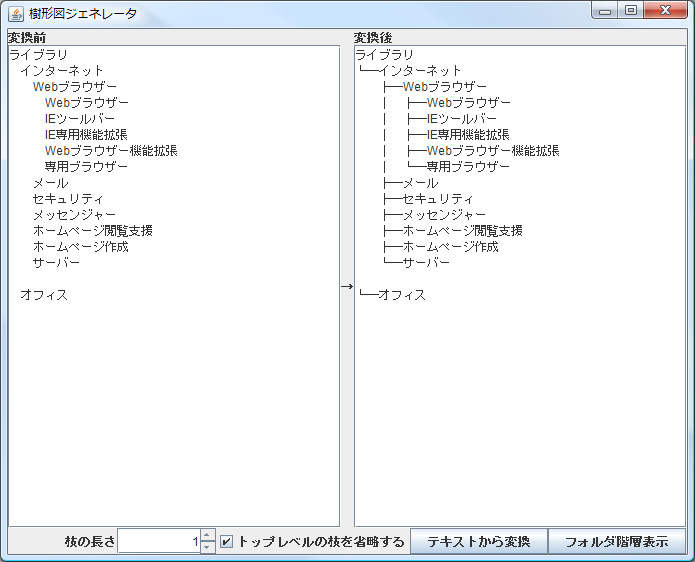
Task: Click サーバー line in 変換前 pane
Action: pyautogui.click(x=56, y=263)
